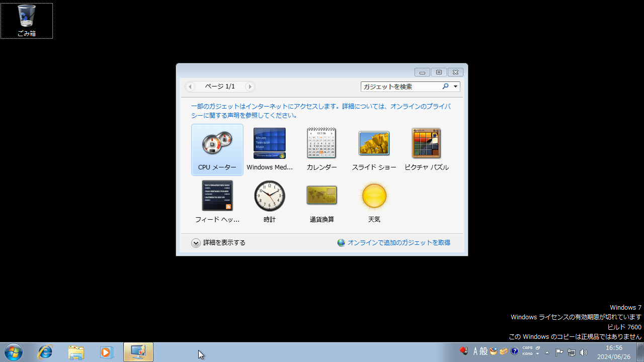Open language bar options arrow
This screenshot has height=362, width=644.
[x=538, y=354]
